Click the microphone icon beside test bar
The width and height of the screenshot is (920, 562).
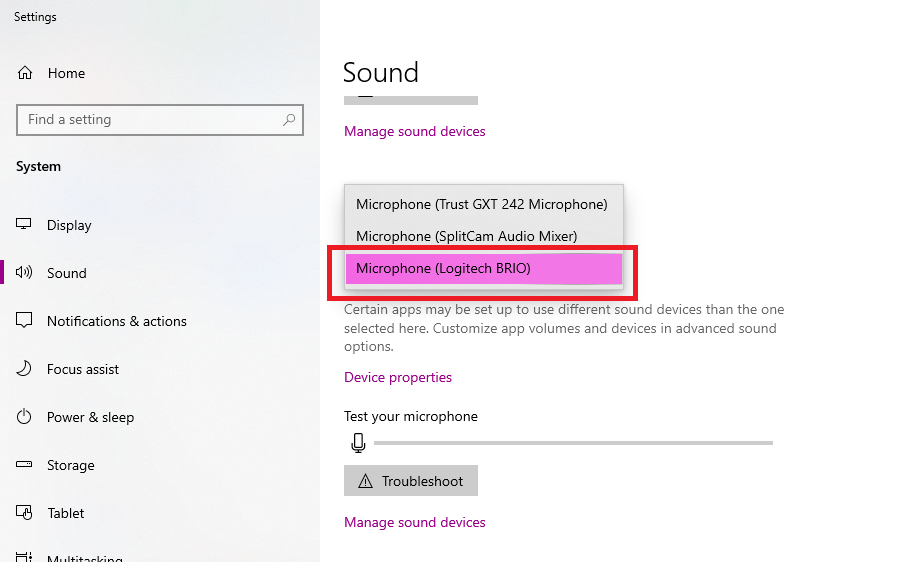[x=358, y=443]
